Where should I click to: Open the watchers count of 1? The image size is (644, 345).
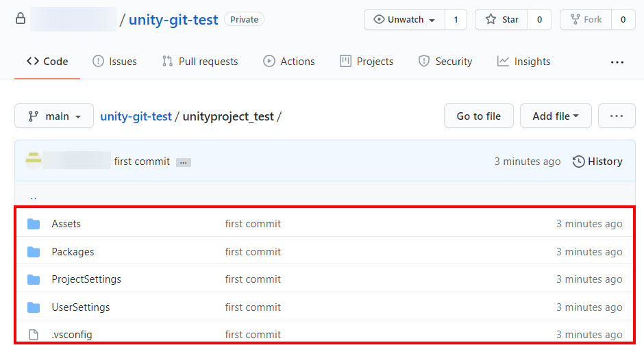coord(456,19)
